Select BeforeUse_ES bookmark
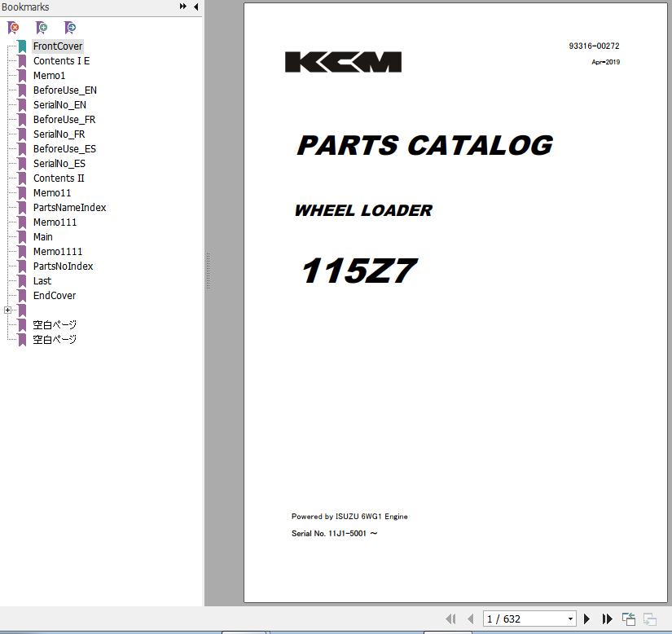 pos(64,149)
